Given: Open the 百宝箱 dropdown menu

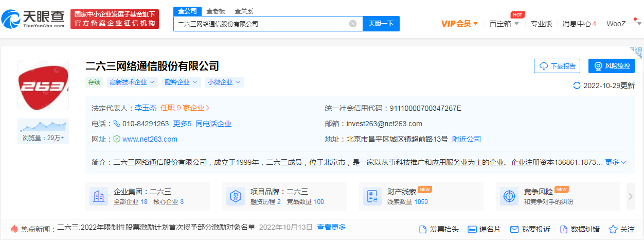Looking at the screenshot, I should [x=504, y=24].
